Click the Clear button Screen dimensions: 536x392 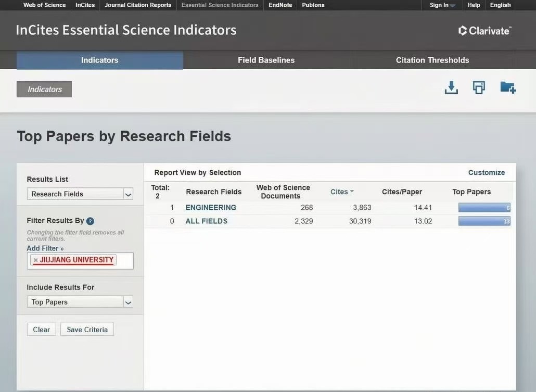[41, 330]
